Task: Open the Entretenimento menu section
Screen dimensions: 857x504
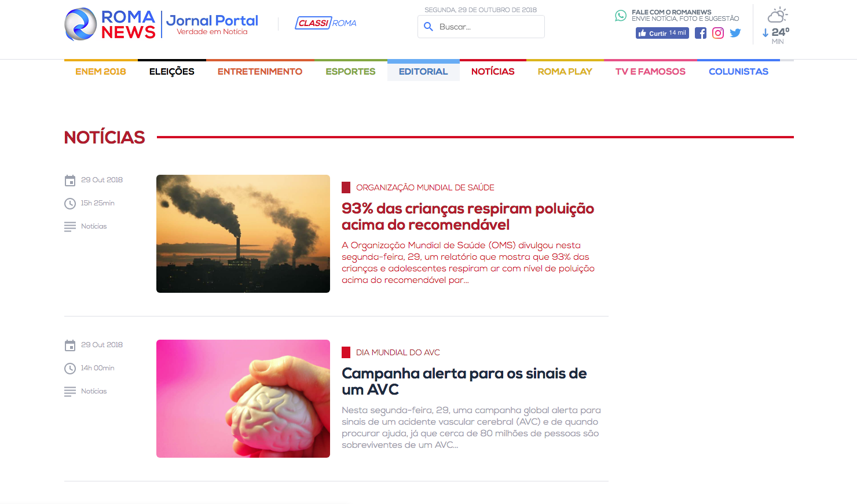Action: coord(260,71)
